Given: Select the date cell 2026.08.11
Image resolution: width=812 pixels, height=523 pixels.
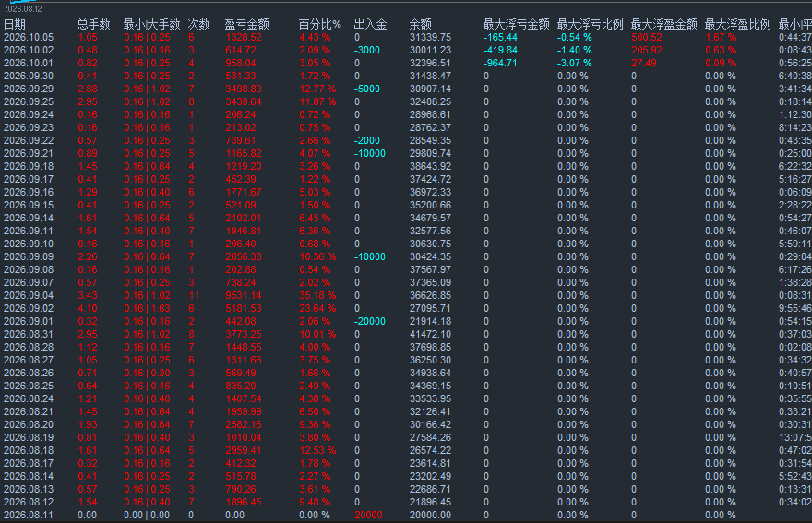Looking at the screenshot, I should pyautogui.click(x=29, y=515).
